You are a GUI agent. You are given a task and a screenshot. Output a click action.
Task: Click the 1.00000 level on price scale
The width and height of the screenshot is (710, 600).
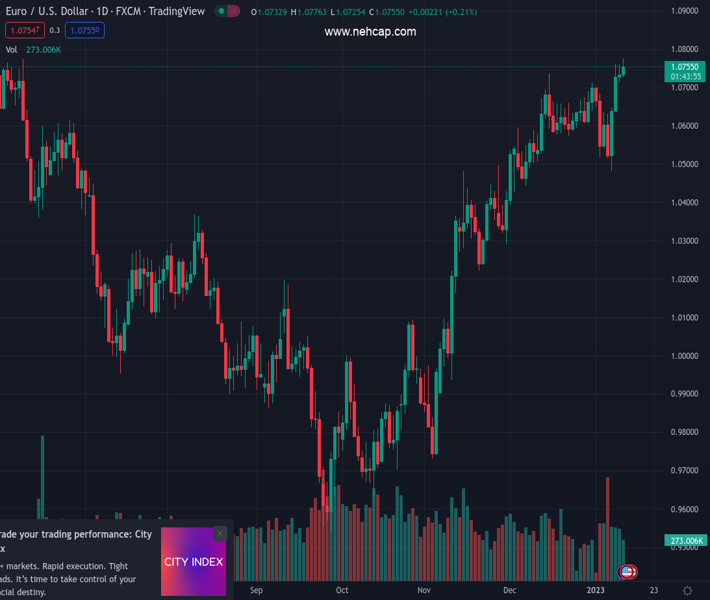[685, 356]
